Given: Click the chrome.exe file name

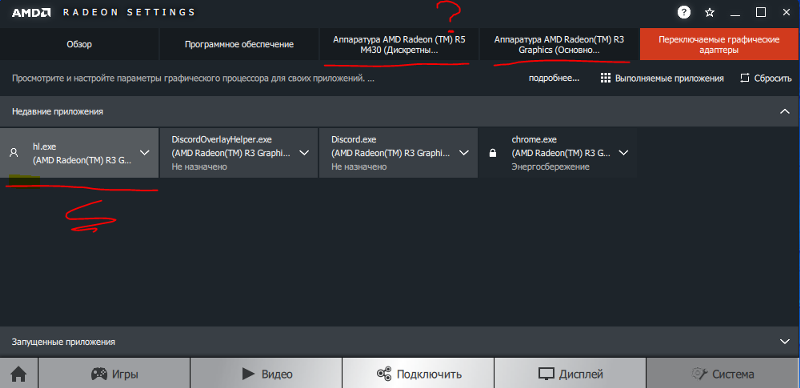Looking at the screenshot, I should pos(534,139).
